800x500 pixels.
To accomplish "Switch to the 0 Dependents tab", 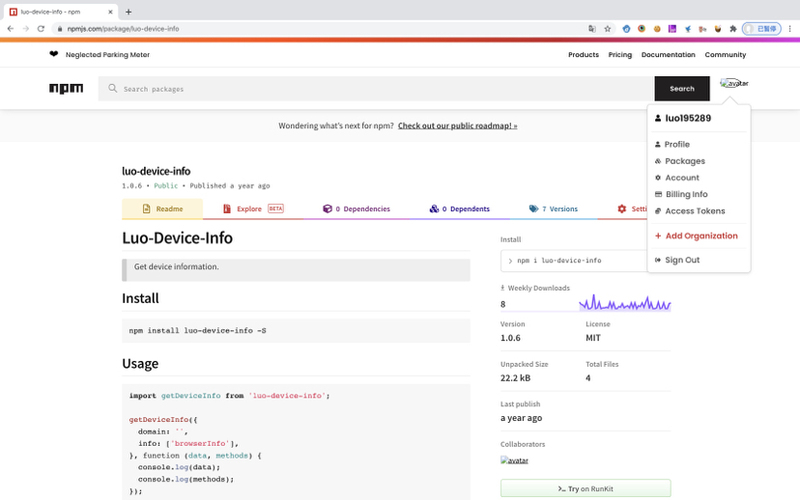I will pyautogui.click(x=459, y=209).
